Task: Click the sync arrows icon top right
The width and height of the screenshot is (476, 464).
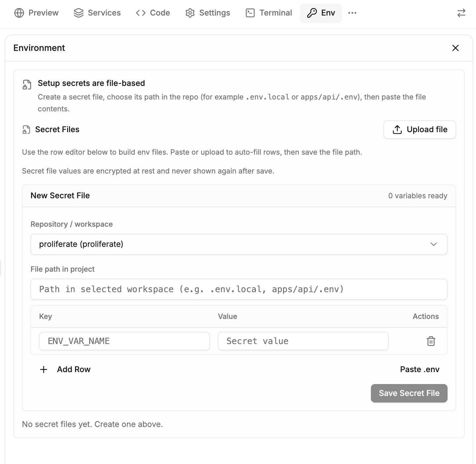Action: tap(461, 13)
